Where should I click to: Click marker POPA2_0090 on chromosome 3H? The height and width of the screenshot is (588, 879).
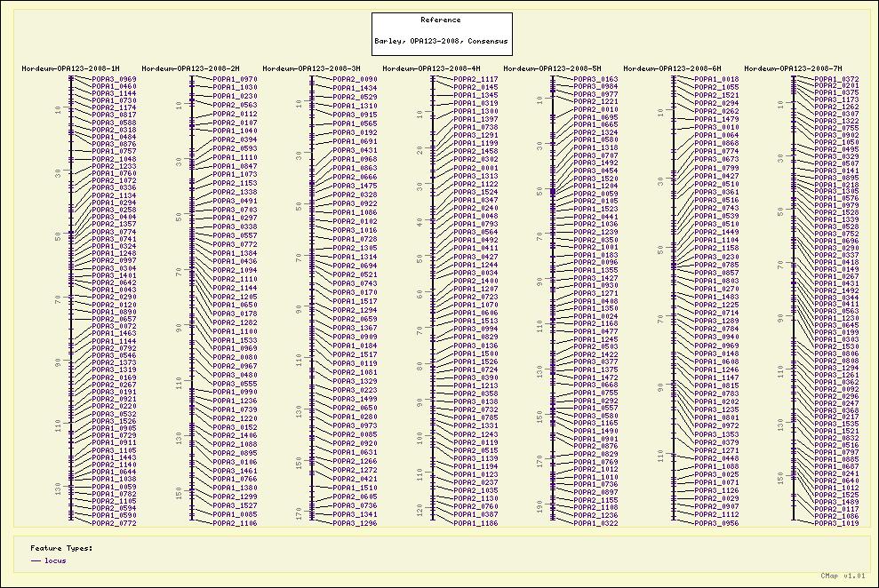(x=356, y=79)
